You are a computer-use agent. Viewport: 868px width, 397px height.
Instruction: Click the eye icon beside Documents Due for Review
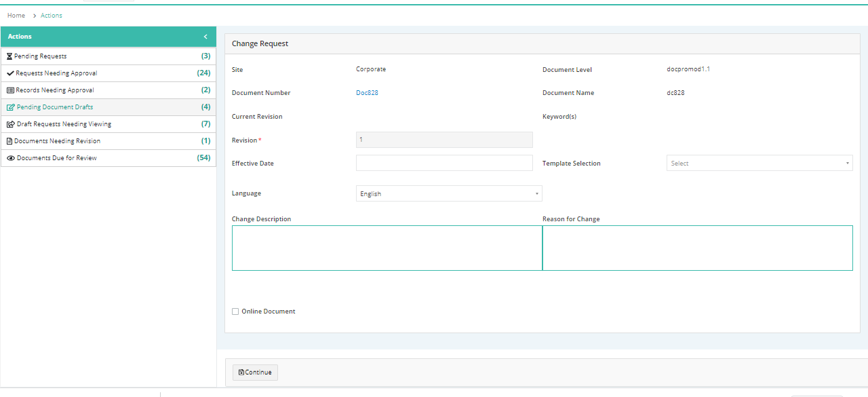11,158
